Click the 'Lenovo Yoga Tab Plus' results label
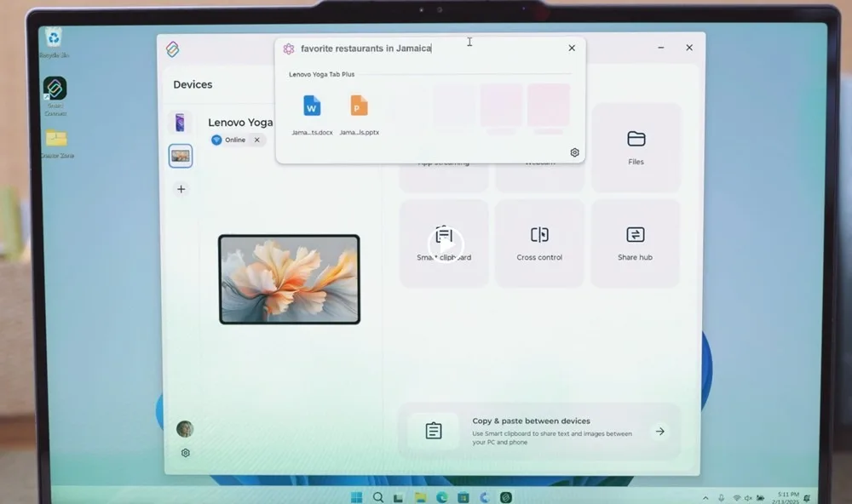The width and height of the screenshot is (852, 504). [x=322, y=74]
